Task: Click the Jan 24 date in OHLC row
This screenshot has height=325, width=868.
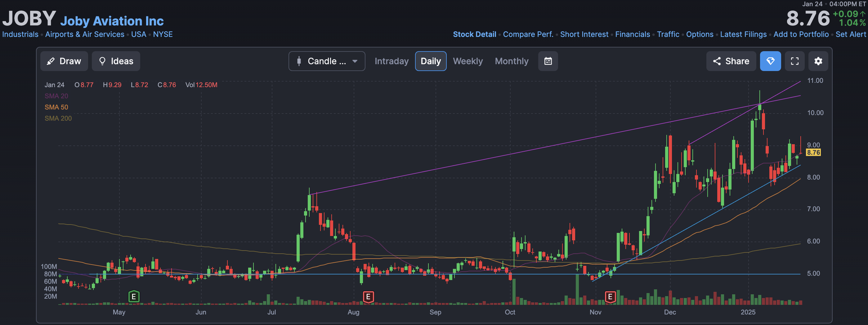Action: coord(54,85)
